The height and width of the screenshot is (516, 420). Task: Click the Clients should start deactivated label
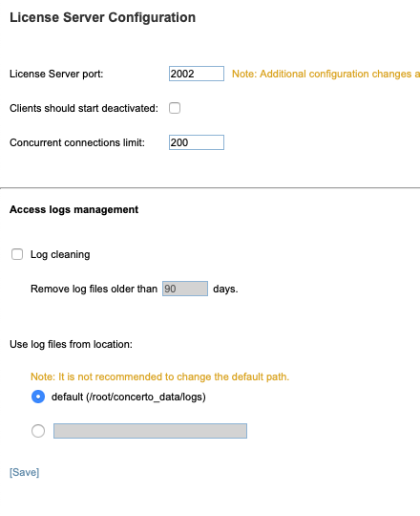[x=84, y=108]
